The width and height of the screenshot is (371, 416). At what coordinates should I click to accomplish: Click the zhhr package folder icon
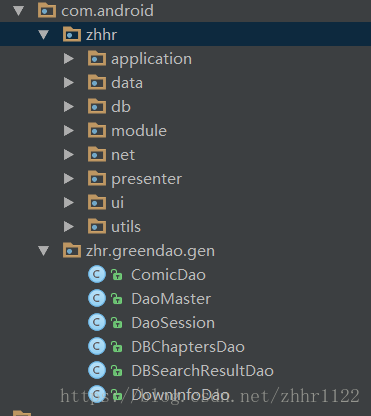(72, 34)
